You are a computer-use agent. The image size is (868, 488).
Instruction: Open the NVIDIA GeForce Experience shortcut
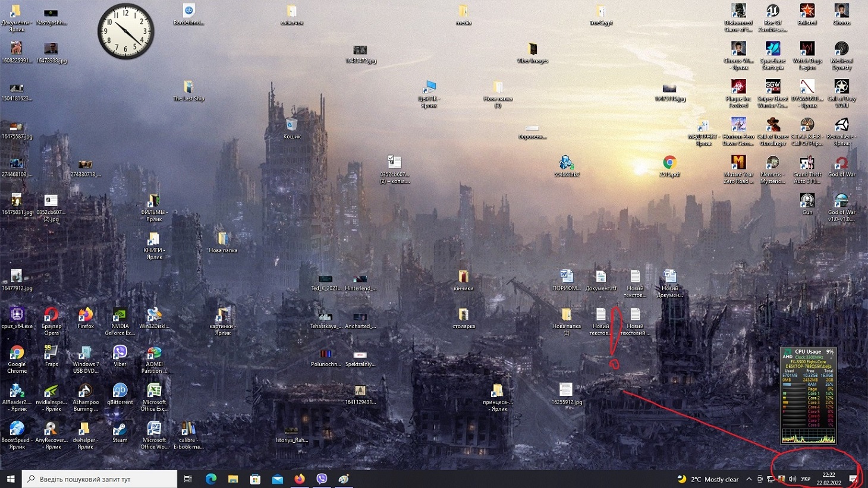click(120, 322)
